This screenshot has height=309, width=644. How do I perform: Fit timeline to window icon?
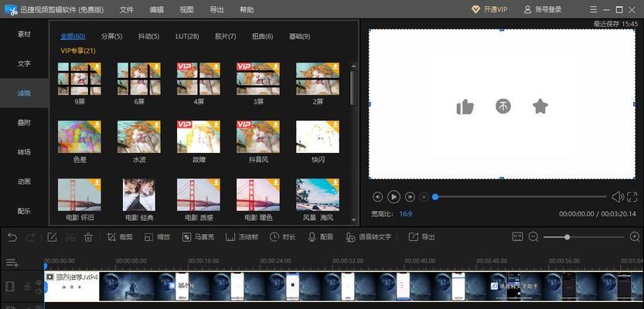tap(517, 237)
